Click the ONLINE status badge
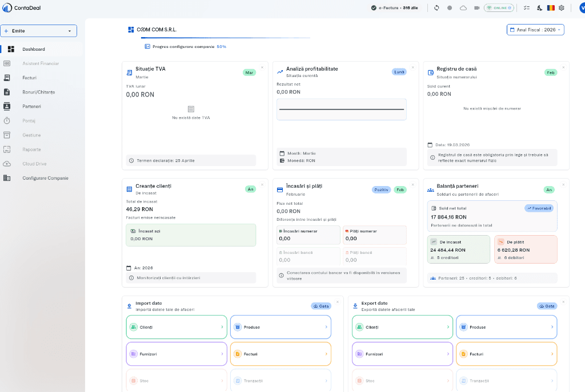 pyautogui.click(x=499, y=8)
